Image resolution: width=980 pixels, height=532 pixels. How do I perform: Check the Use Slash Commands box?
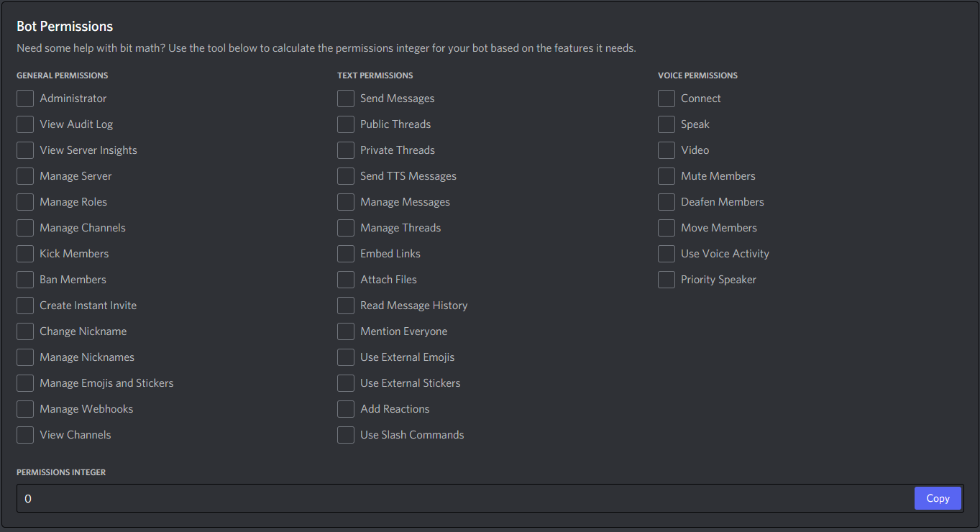click(345, 434)
